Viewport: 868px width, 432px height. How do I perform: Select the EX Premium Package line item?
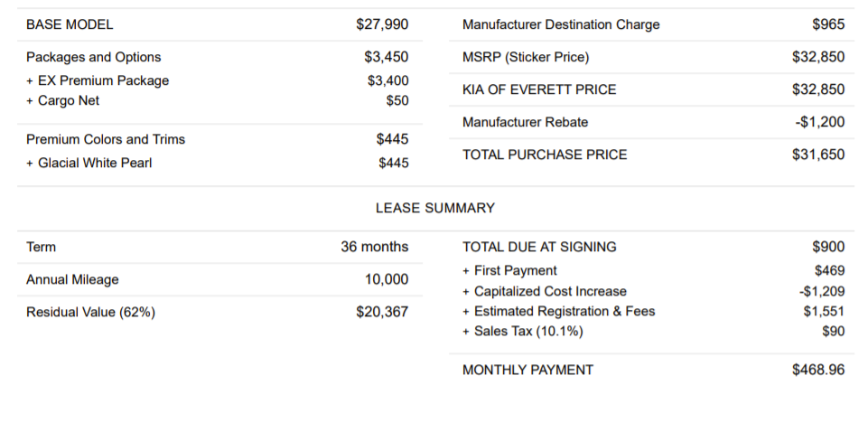[218, 80]
